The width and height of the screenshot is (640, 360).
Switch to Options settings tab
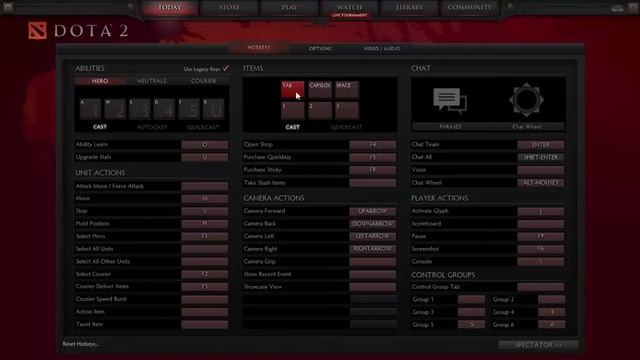320,49
